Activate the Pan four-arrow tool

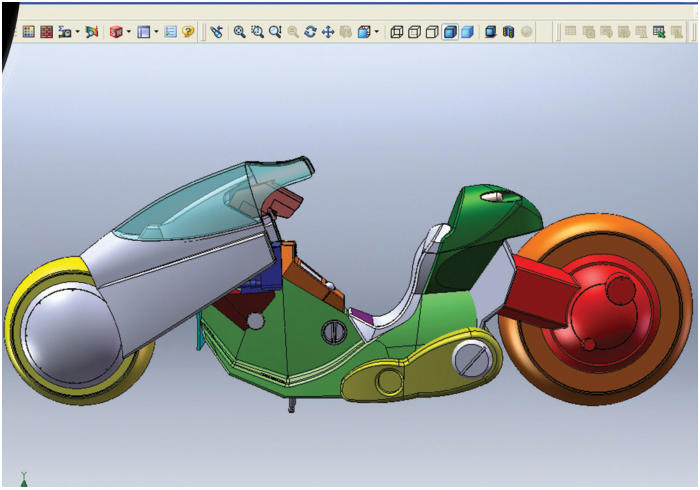point(328,32)
